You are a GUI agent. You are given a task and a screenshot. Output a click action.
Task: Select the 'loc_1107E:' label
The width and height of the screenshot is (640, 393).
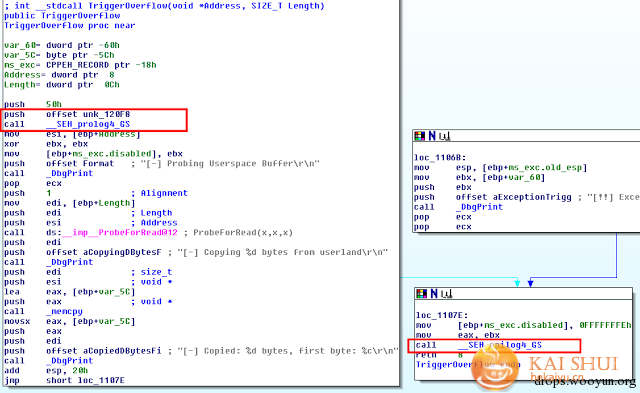coord(442,315)
